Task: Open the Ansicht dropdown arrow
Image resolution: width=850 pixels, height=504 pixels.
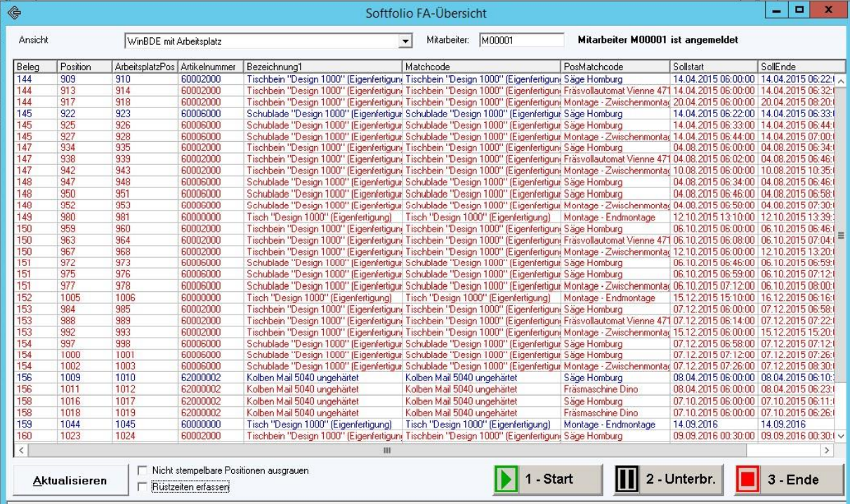Action: (x=405, y=41)
